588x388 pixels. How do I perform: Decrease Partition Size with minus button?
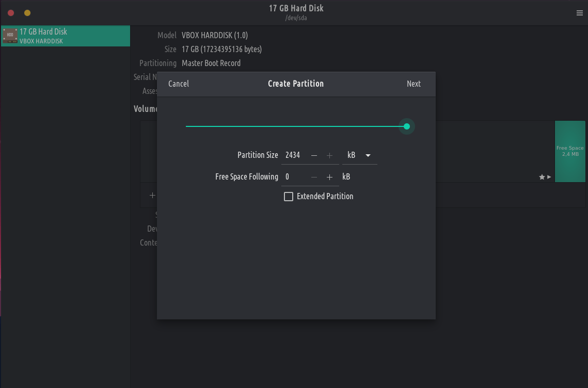[314, 155]
